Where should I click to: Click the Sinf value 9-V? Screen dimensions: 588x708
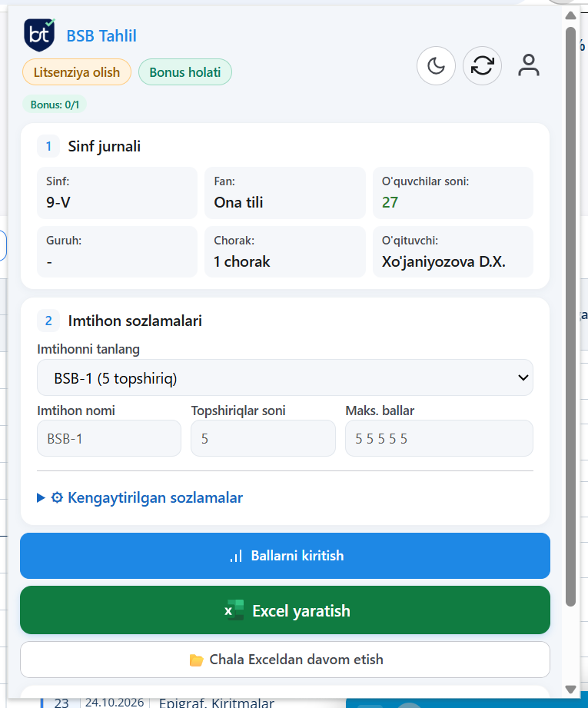58,202
